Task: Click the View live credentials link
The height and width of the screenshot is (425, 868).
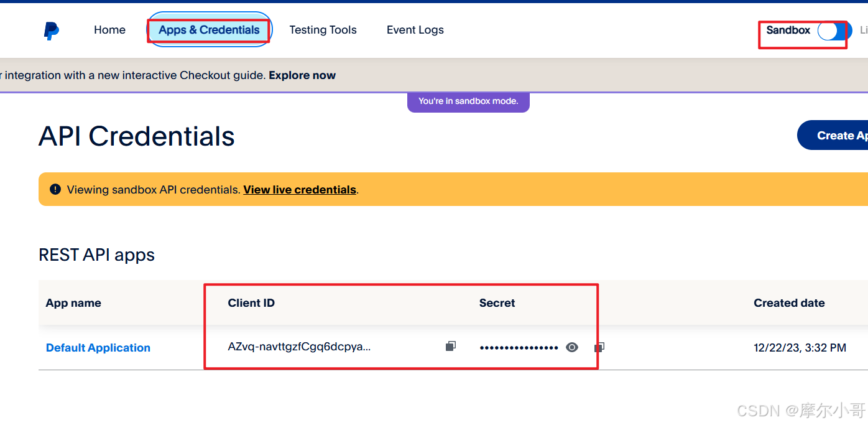Action: [300, 190]
